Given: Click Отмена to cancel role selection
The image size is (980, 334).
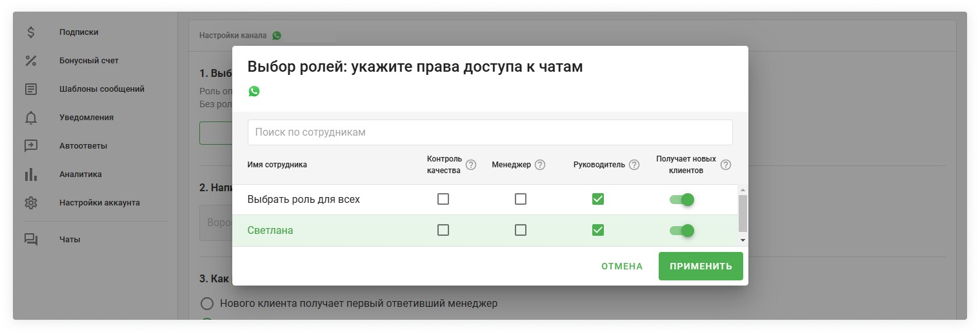Looking at the screenshot, I should pyautogui.click(x=622, y=266).
